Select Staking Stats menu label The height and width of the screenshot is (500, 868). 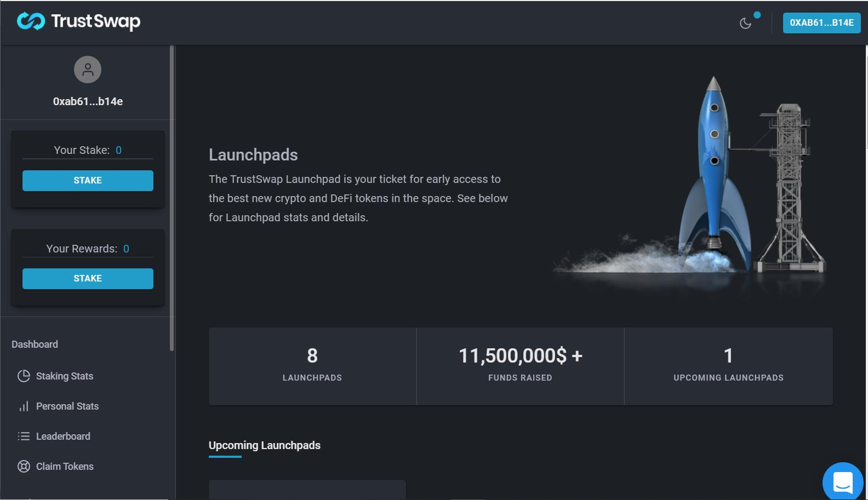65,376
